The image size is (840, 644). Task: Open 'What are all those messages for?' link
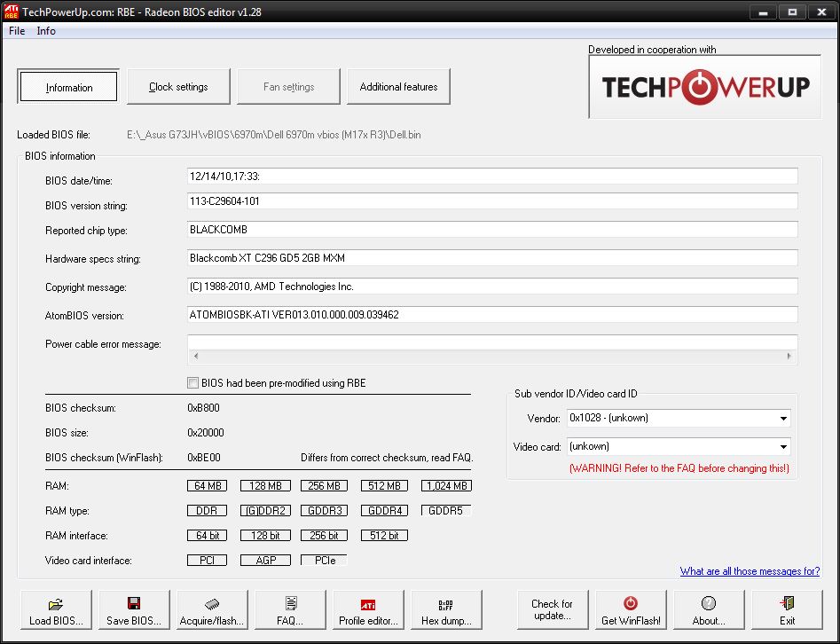pyautogui.click(x=750, y=571)
